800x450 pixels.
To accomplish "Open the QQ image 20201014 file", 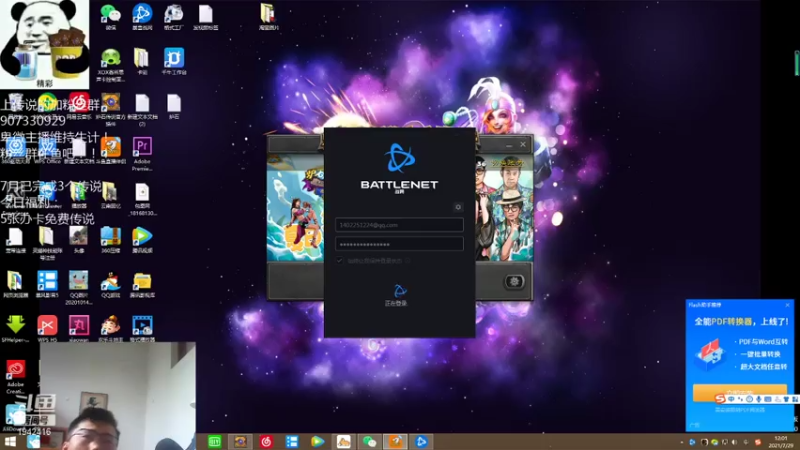I will point(79,288).
